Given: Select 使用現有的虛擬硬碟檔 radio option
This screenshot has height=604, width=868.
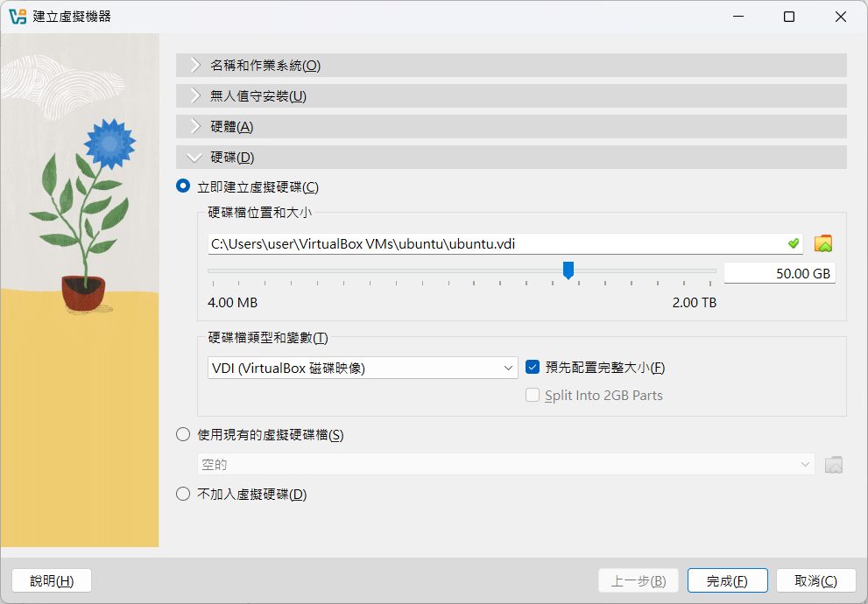Looking at the screenshot, I should point(183,435).
